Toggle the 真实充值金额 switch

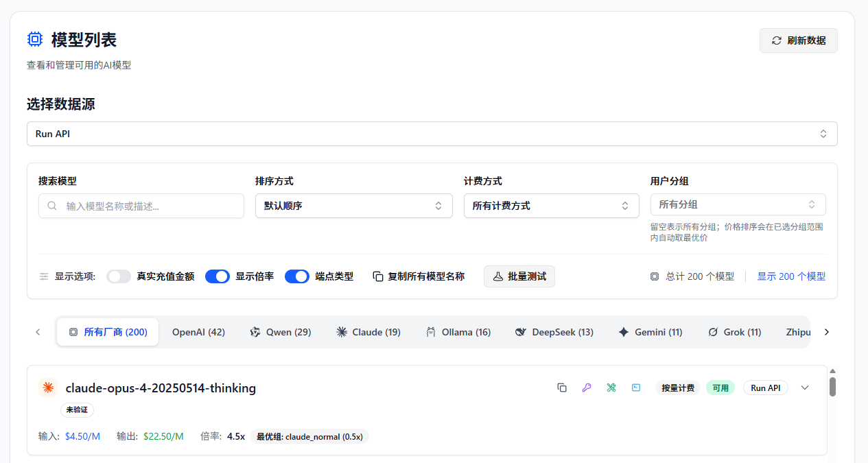pyautogui.click(x=119, y=276)
